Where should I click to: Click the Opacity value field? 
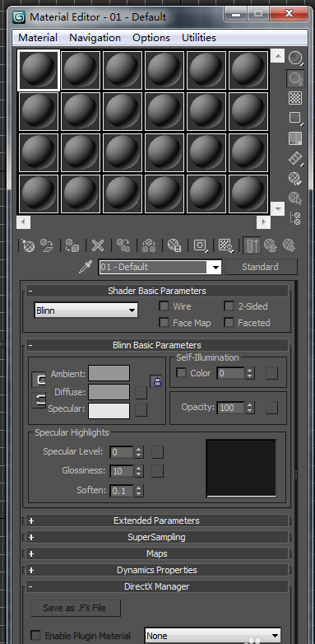231,408
